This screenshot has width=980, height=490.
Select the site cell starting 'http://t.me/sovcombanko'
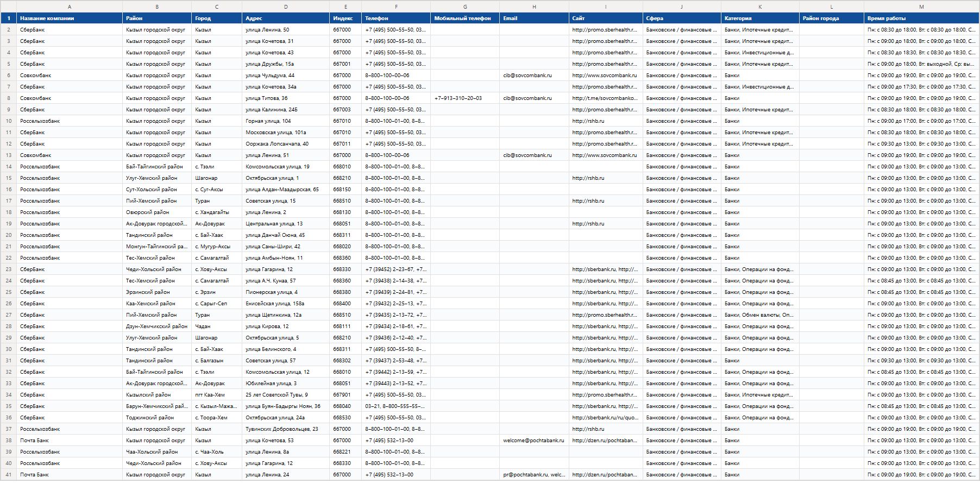click(x=606, y=98)
